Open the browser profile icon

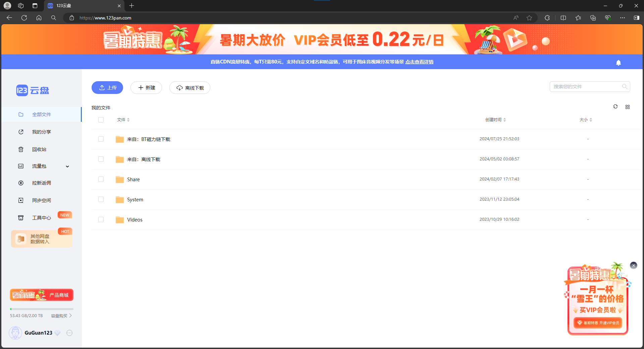(7, 6)
